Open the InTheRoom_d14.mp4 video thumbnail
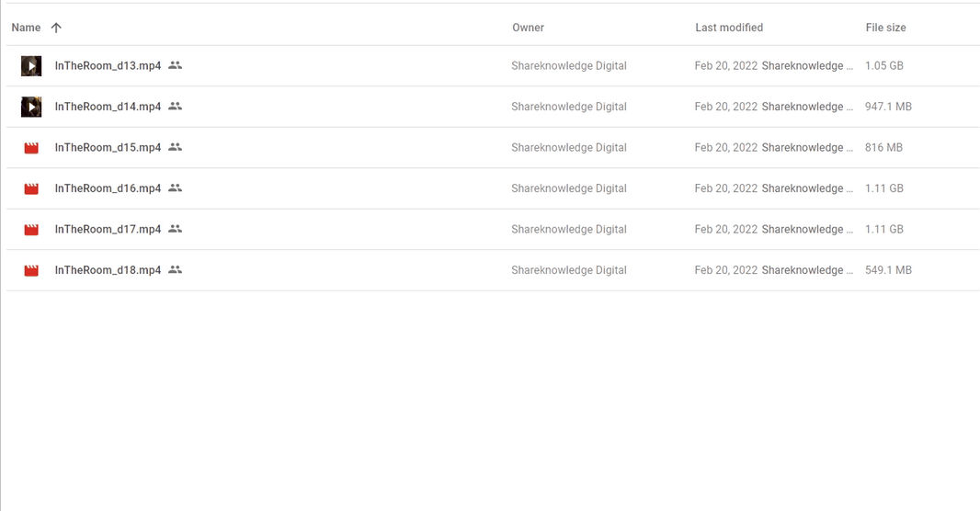This screenshot has height=511, width=980. (x=31, y=107)
